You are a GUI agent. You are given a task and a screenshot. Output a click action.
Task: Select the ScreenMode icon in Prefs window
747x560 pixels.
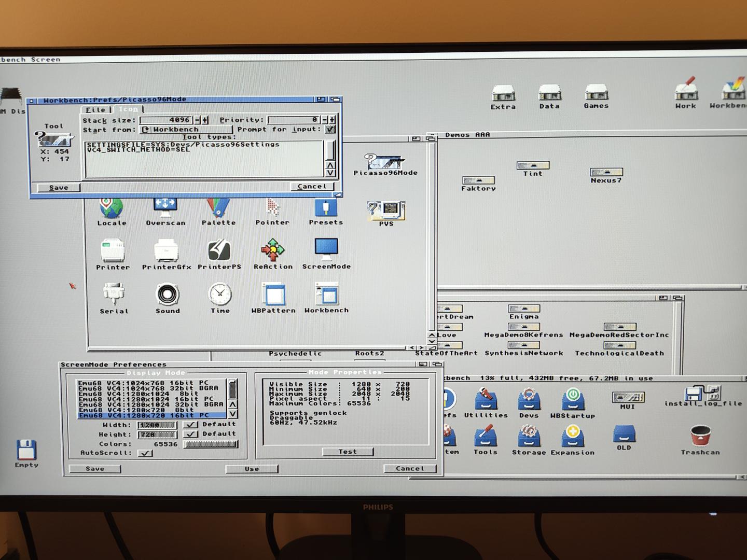326,250
